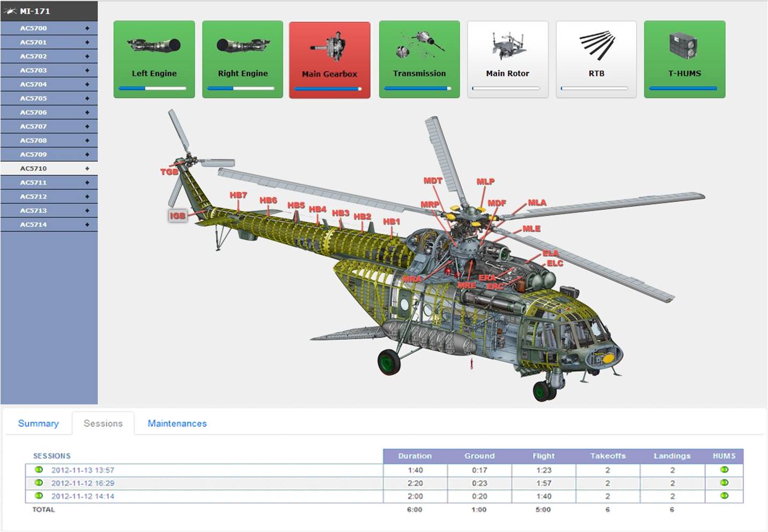This screenshot has height=532, width=768.
Task: Open the T-HUMS unit tile
Action: (x=685, y=60)
